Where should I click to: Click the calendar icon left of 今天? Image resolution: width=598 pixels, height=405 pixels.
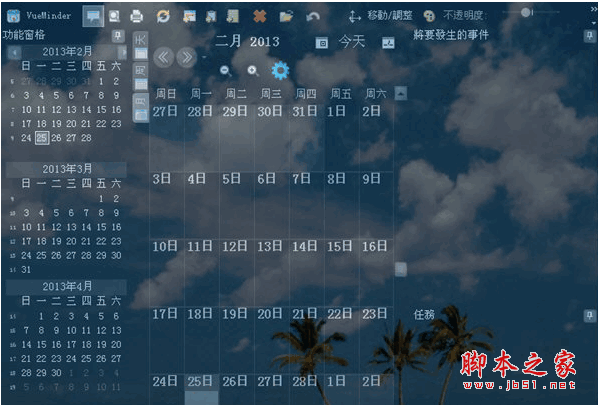click(x=322, y=43)
